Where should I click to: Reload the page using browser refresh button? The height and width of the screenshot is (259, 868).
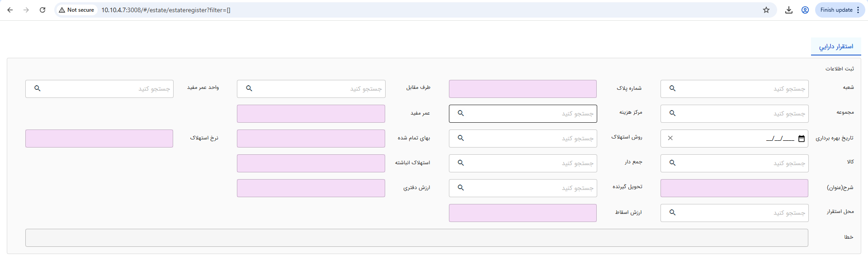coord(42,10)
